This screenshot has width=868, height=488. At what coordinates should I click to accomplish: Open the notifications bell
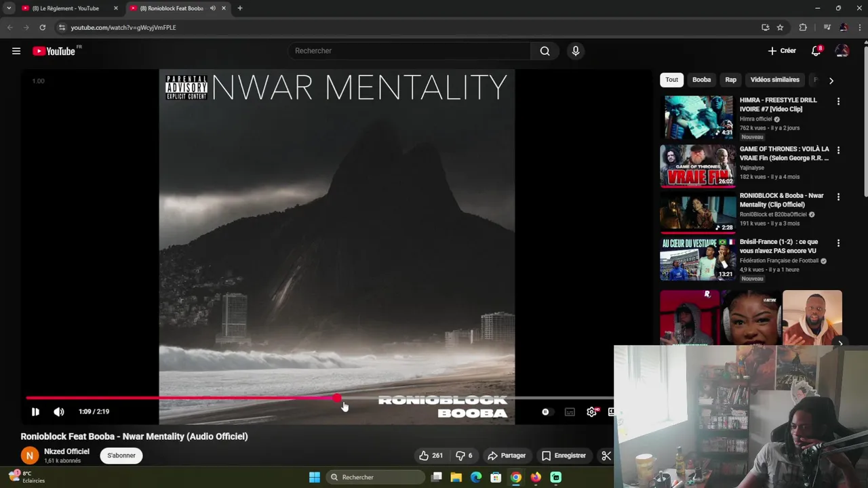[816, 51]
